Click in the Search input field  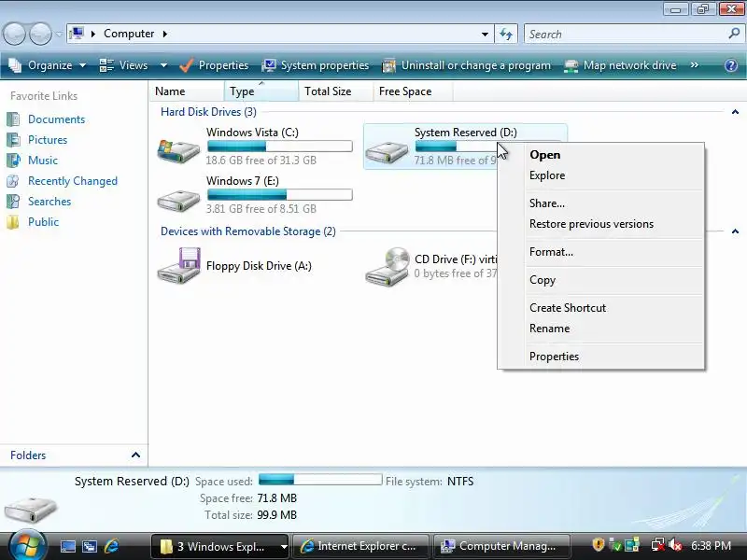point(627,35)
